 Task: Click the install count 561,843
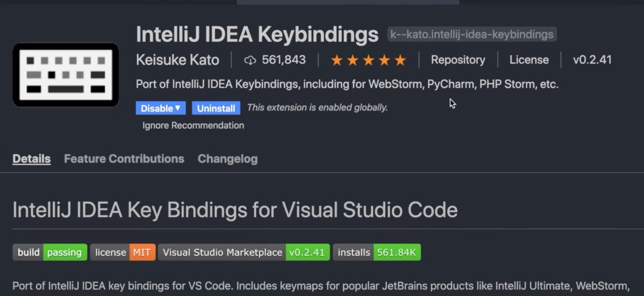point(283,60)
